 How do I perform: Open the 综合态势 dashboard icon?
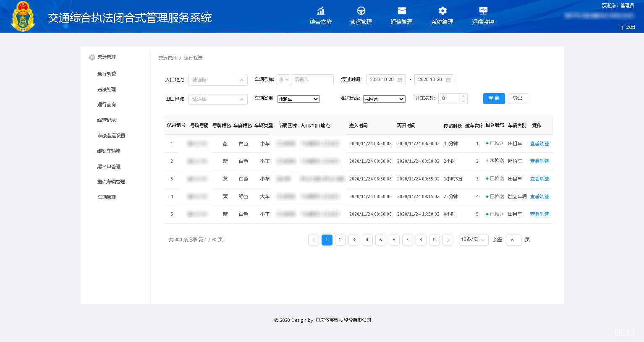coord(320,10)
